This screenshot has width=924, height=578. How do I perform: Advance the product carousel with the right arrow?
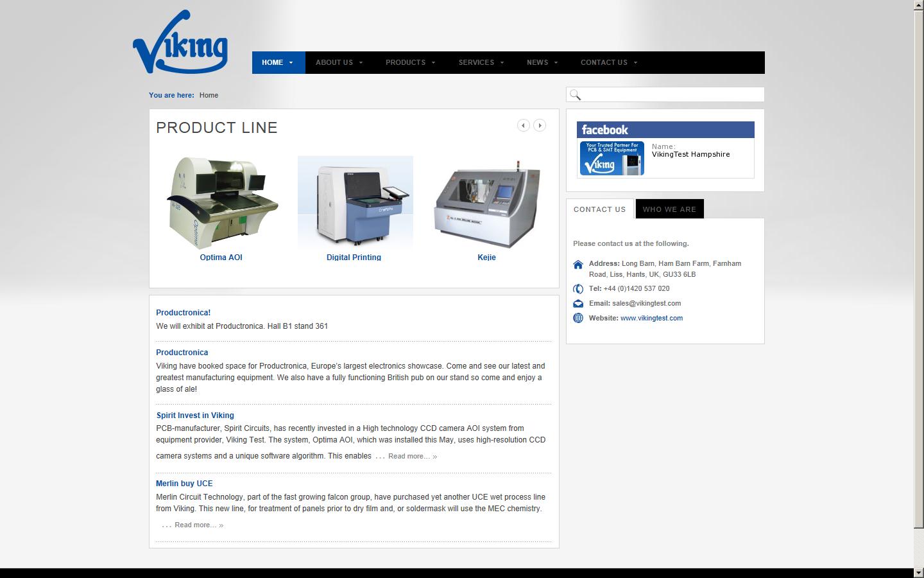(x=539, y=125)
